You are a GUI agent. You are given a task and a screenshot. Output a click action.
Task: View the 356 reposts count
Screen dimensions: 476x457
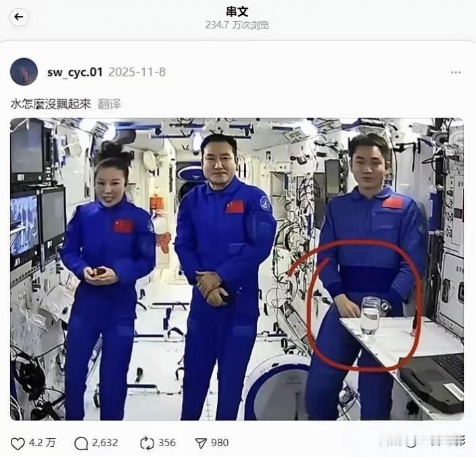[x=167, y=443]
